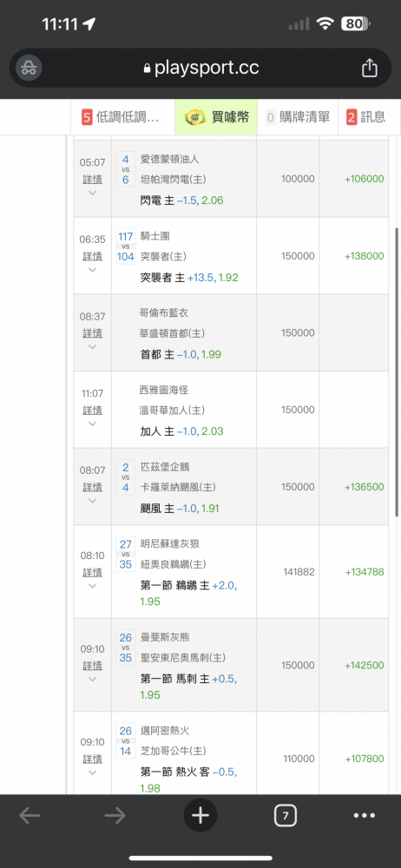Expand chevron under 05:07 game details
This screenshot has width=401, height=868.
93,193
